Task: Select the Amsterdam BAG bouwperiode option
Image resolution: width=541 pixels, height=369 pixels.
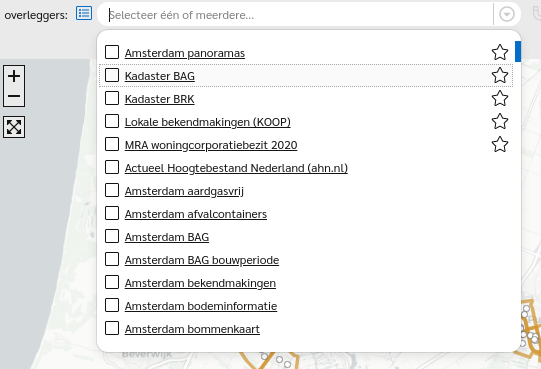Action: [x=202, y=260]
